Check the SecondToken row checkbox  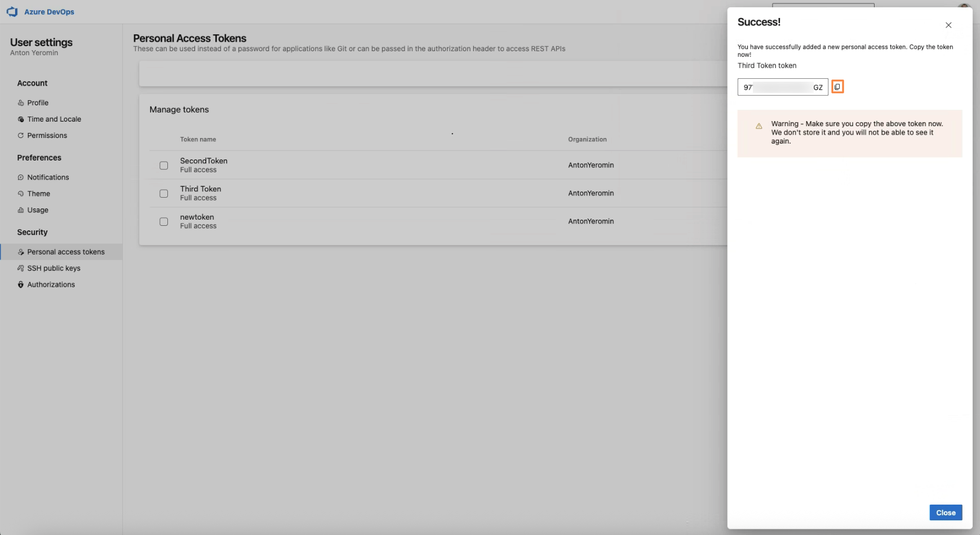163,166
